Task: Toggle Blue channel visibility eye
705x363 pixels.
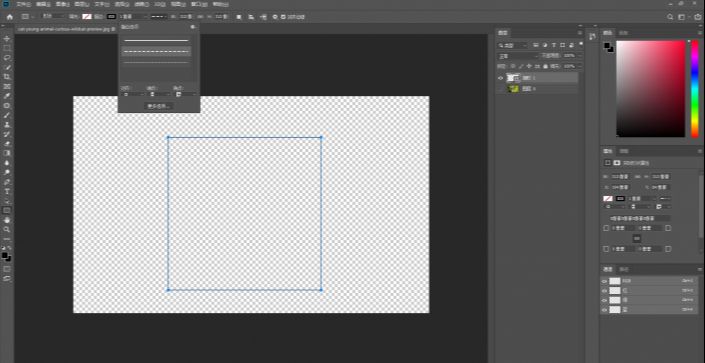Action: (x=604, y=309)
